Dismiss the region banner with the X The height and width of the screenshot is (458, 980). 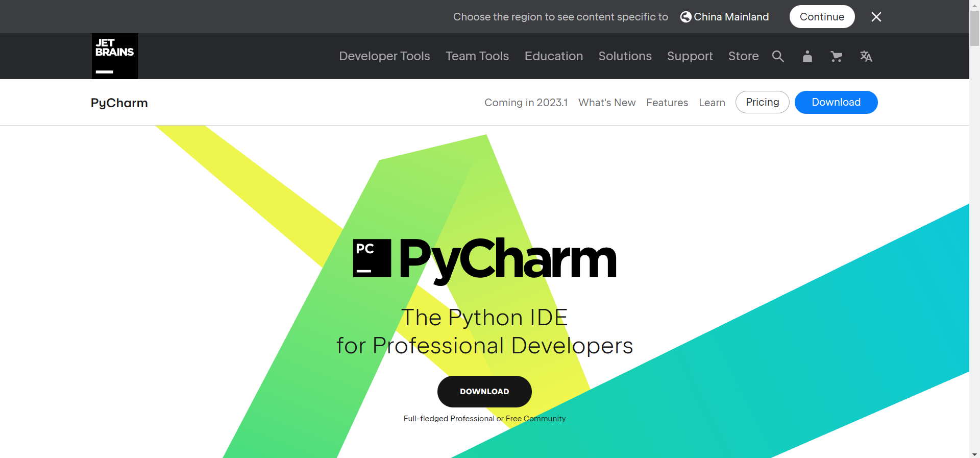tap(876, 17)
